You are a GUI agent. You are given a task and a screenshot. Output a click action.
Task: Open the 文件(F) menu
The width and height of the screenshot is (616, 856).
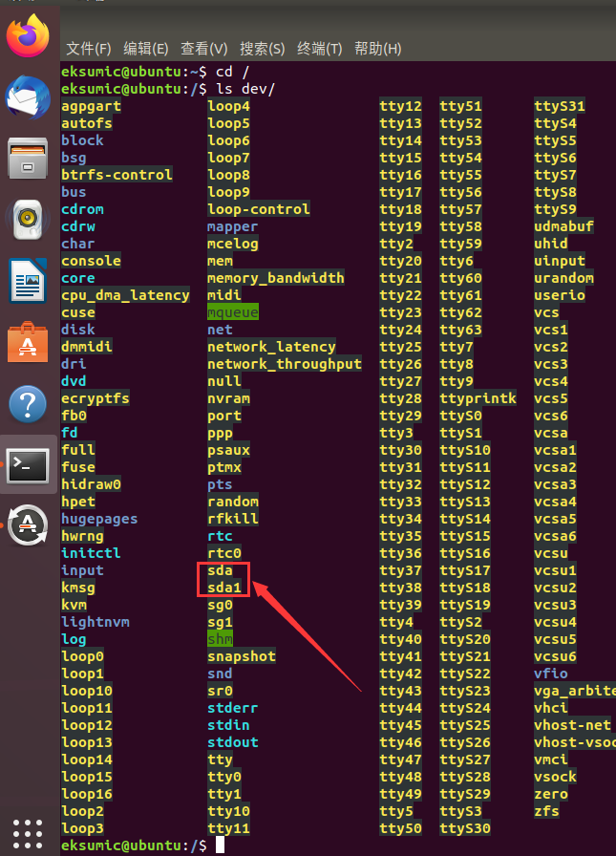(x=88, y=49)
